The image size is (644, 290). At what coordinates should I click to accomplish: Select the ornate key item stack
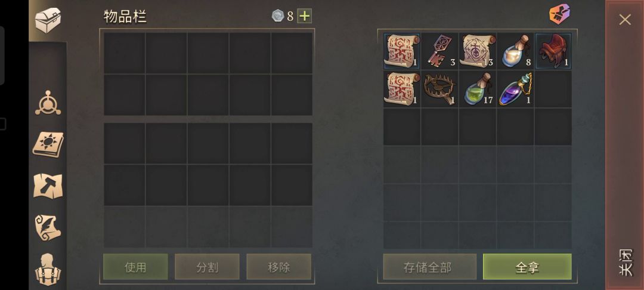[439, 51]
